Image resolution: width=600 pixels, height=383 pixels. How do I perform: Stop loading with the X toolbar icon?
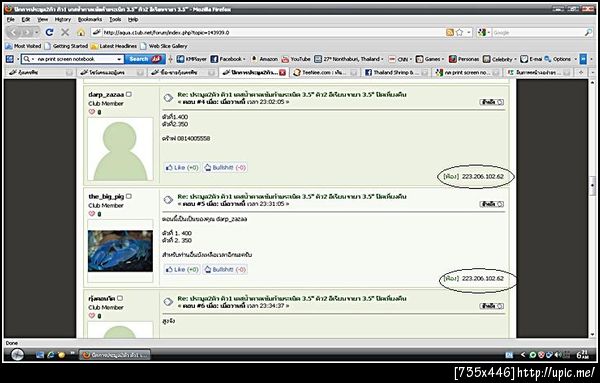pos(65,33)
